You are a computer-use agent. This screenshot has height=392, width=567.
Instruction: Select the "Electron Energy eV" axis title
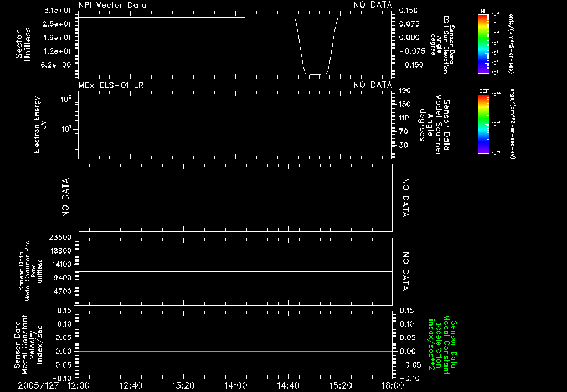point(39,125)
